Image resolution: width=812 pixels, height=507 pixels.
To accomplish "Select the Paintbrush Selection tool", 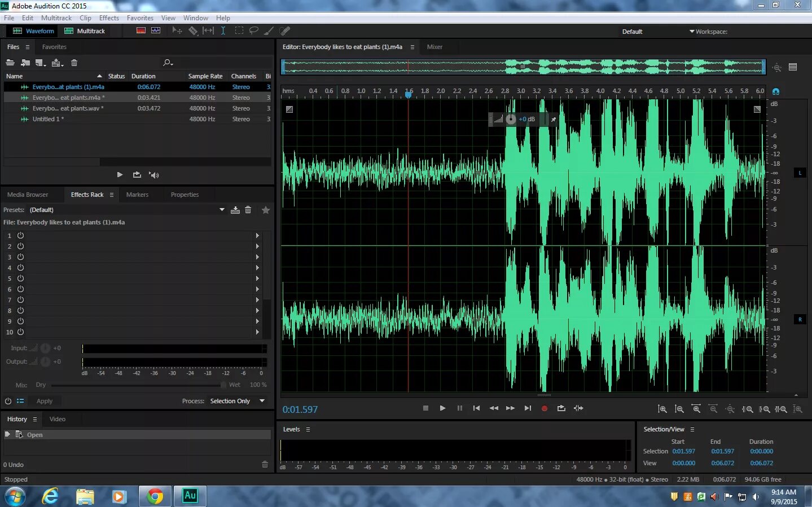I will [269, 30].
